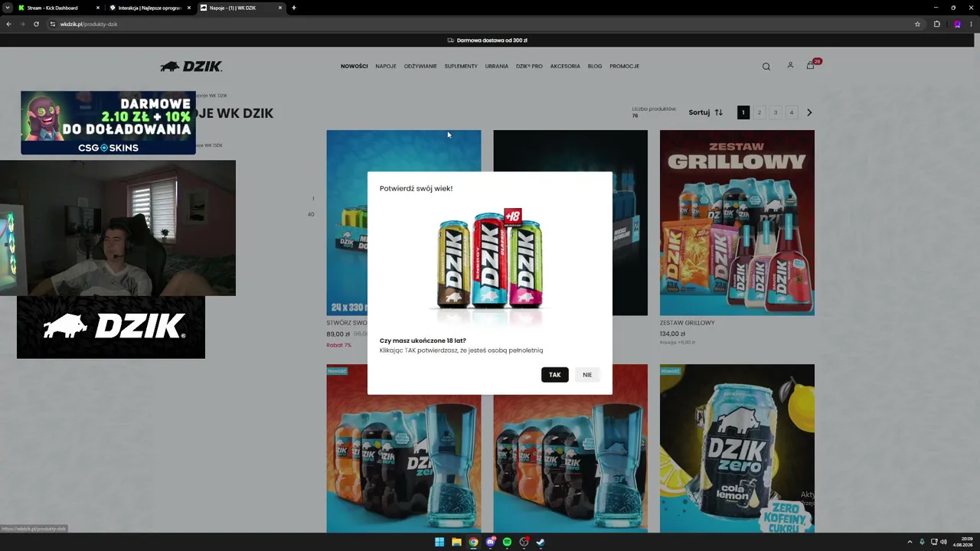This screenshot has width=980, height=551.
Task: Click Chrome icon in taskbar
Action: coord(474,542)
